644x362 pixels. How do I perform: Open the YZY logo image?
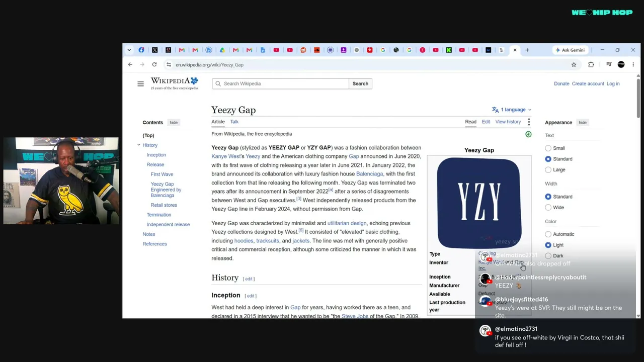pyautogui.click(x=479, y=203)
